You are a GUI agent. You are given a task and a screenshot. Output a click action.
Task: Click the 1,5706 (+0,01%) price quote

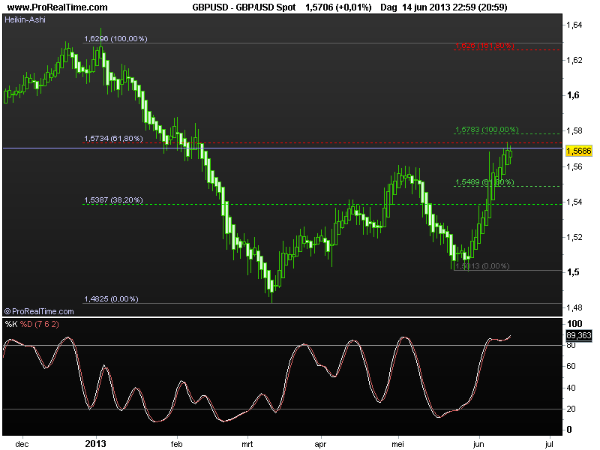click(x=338, y=7)
